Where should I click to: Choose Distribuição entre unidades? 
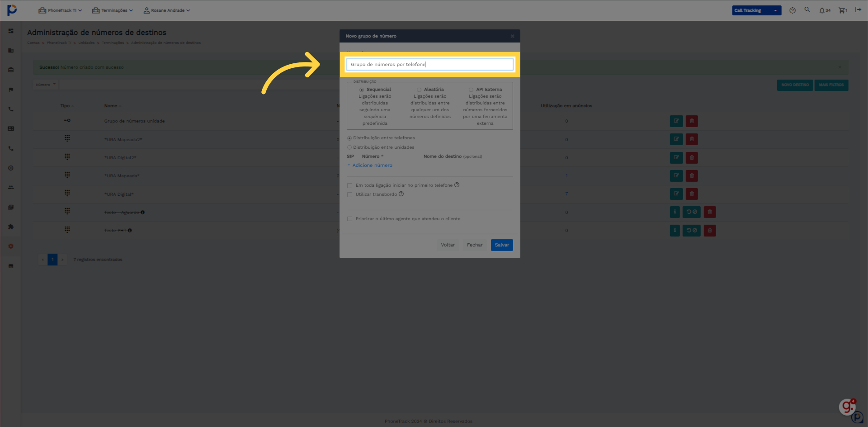tap(349, 147)
